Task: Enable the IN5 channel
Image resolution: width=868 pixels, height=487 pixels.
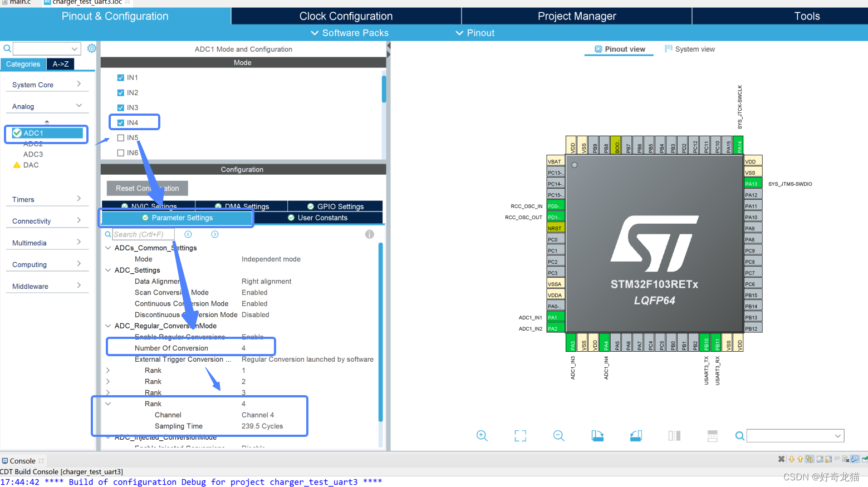Action: [x=121, y=137]
